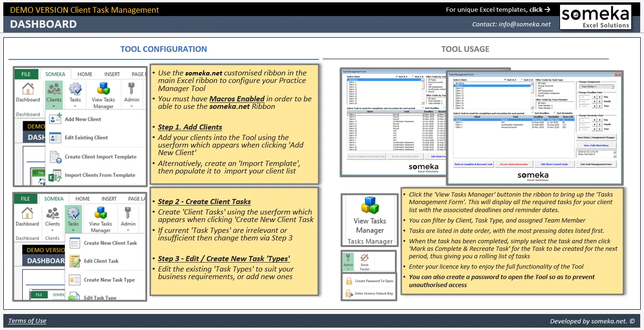
Task: Close the front Task Management Form window
Action: click(618, 74)
